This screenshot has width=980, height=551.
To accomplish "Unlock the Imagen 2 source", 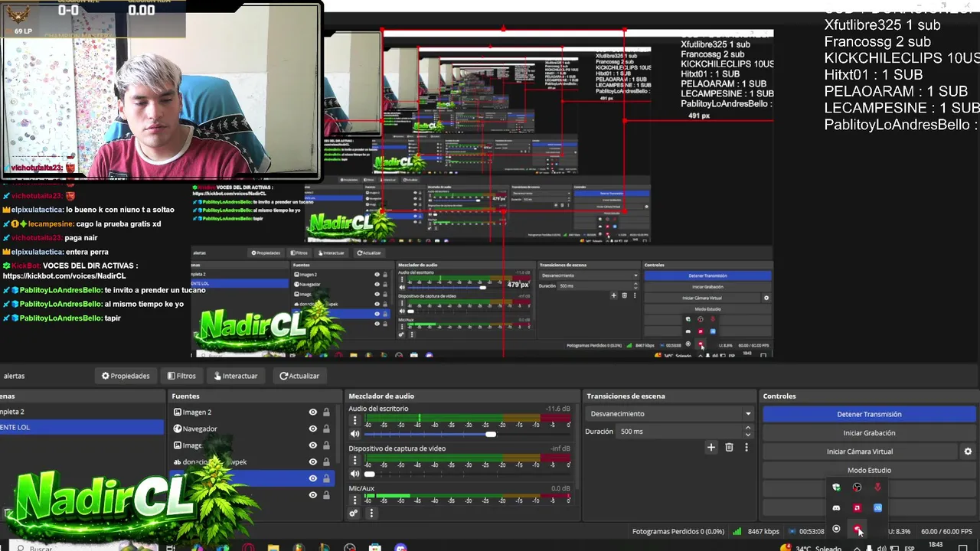I will [326, 412].
